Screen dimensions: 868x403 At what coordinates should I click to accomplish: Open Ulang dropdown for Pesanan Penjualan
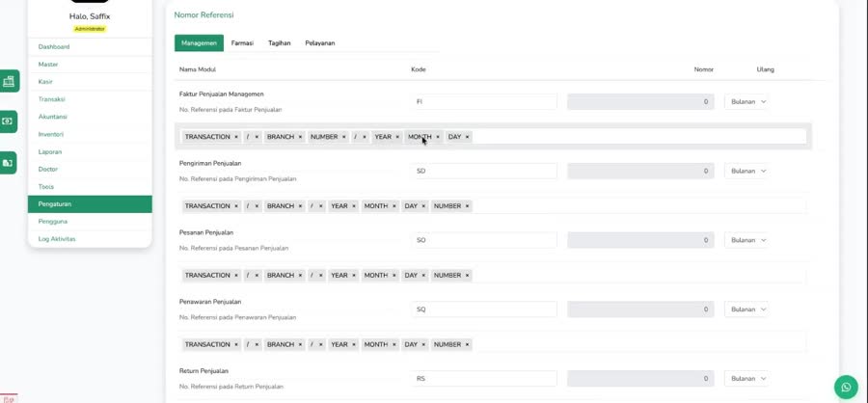click(746, 240)
